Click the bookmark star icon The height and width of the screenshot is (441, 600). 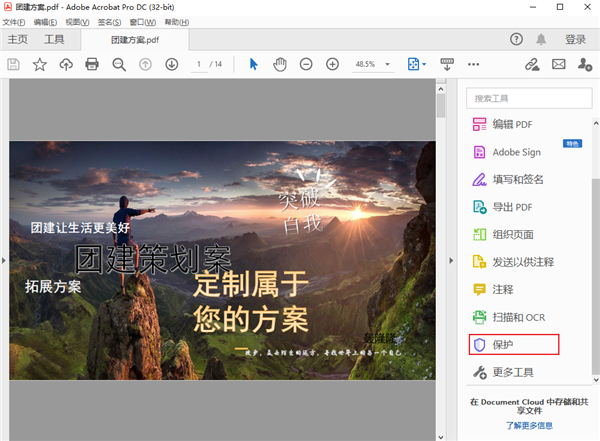point(39,64)
